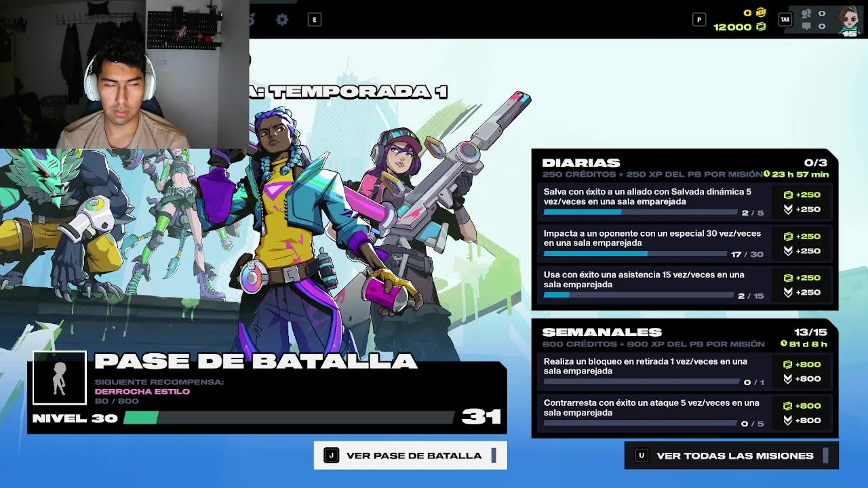Viewport: 868px width, 488px height.
Task: Click the streamer webcam overlay
Action: (125, 75)
